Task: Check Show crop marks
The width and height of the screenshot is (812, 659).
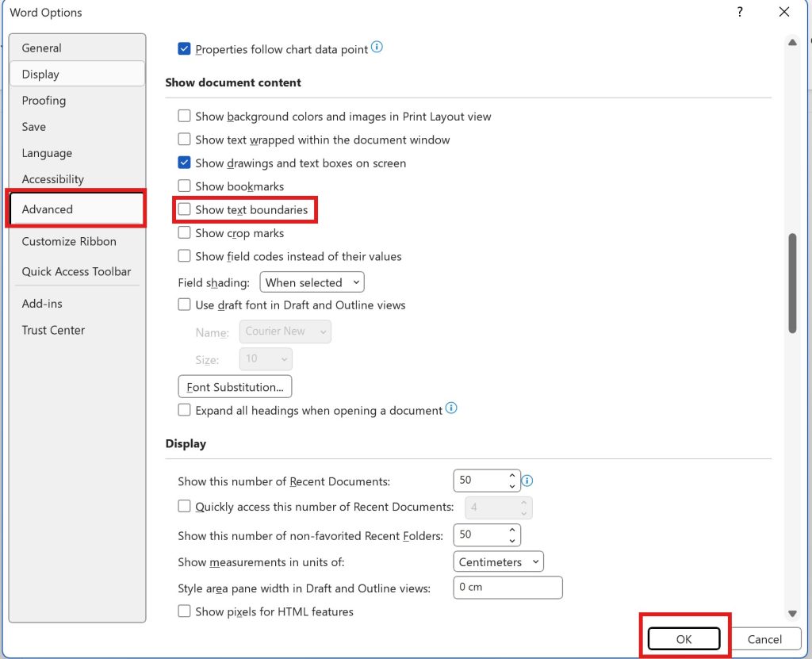Action: tap(184, 233)
